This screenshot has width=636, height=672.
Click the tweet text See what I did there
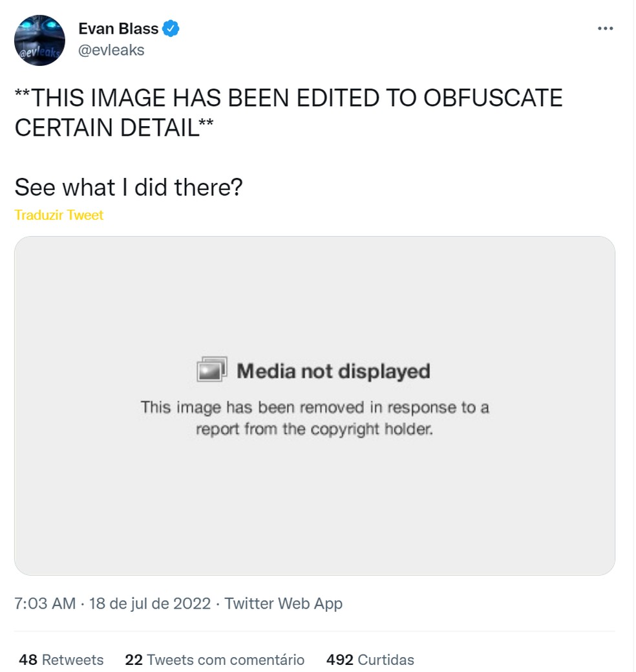pos(129,187)
